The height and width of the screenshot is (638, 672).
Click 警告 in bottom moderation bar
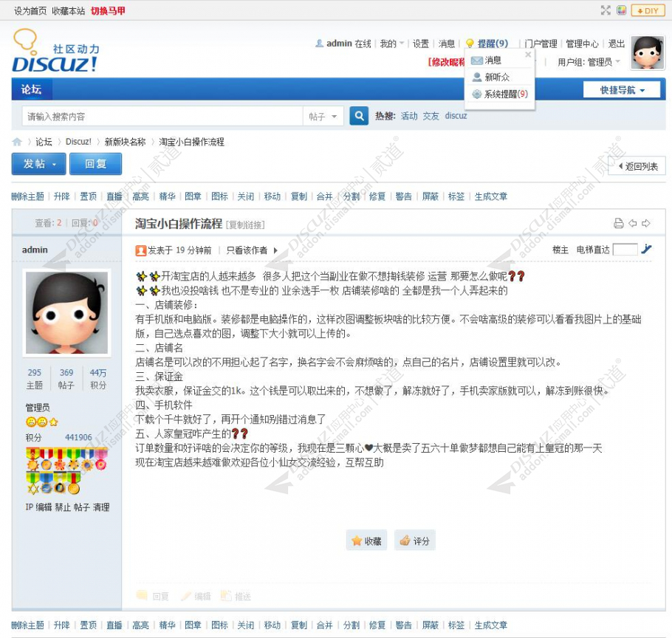tap(403, 625)
